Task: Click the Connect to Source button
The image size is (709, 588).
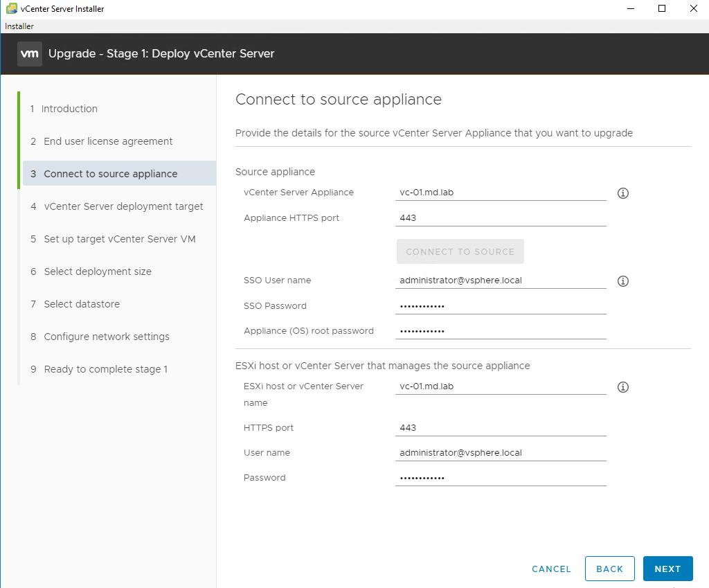Action: point(460,251)
